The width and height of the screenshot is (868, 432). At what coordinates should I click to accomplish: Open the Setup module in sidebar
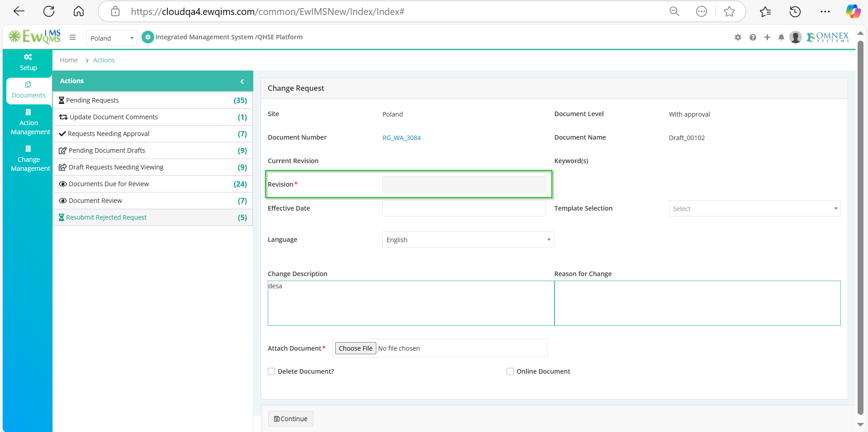point(28,62)
